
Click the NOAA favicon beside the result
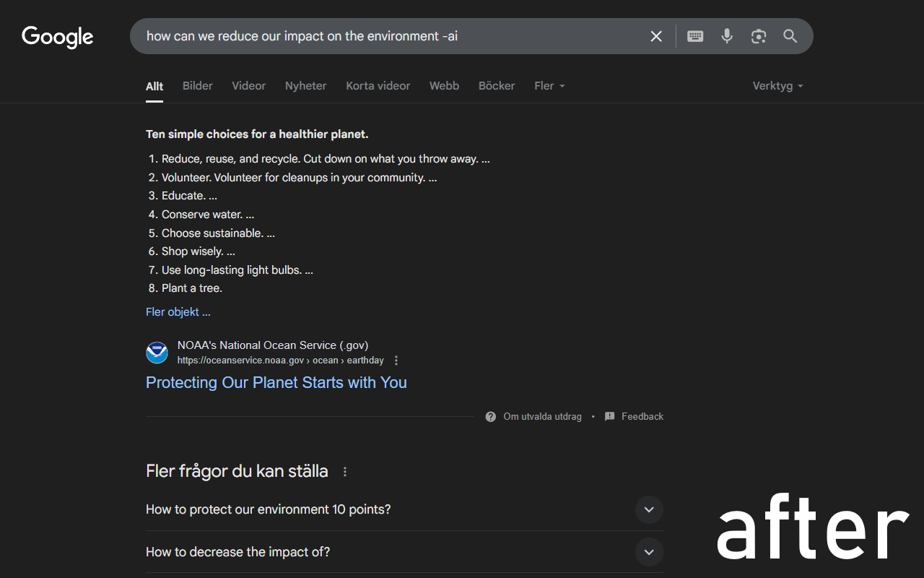tap(157, 353)
